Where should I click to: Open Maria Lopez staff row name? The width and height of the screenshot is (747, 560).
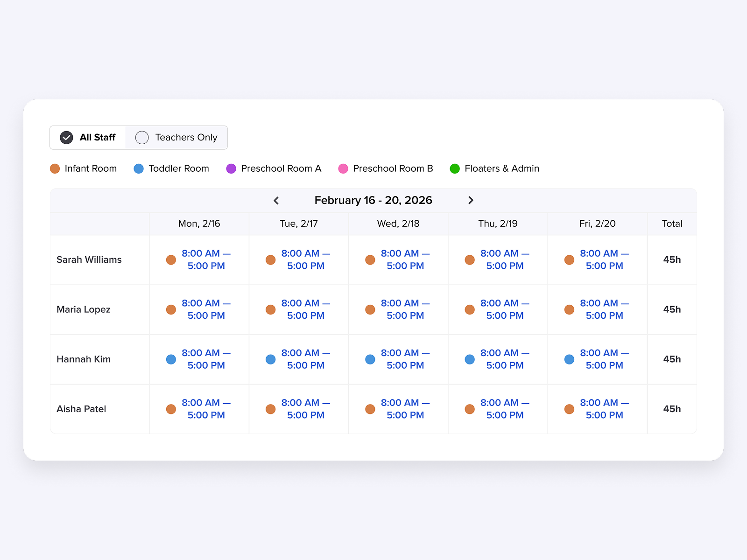point(84,309)
